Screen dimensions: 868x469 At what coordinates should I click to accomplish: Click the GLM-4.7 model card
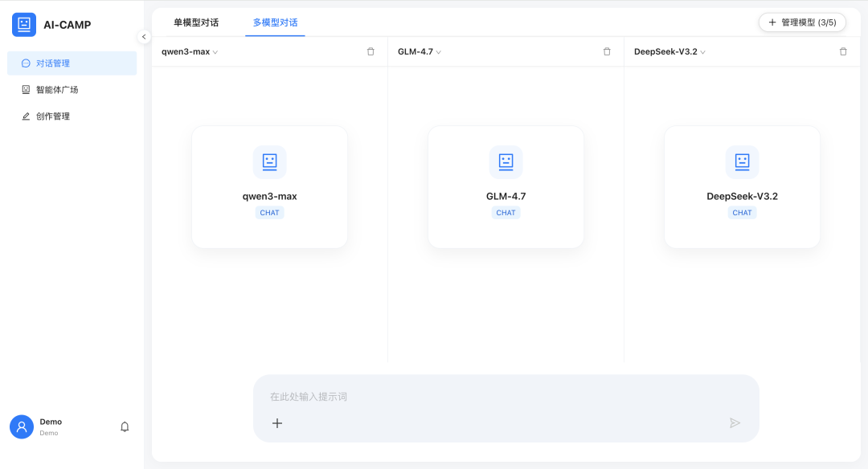(x=506, y=187)
